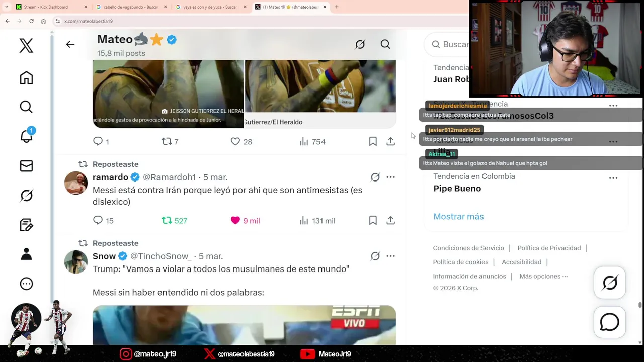Open Messages envelope icon

tap(26, 166)
